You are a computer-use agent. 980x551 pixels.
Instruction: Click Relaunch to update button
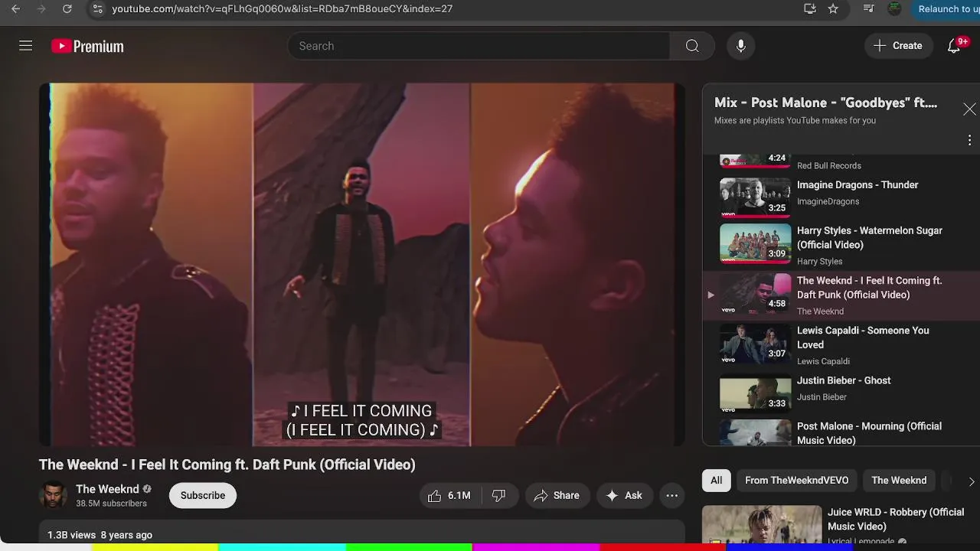point(946,9)
